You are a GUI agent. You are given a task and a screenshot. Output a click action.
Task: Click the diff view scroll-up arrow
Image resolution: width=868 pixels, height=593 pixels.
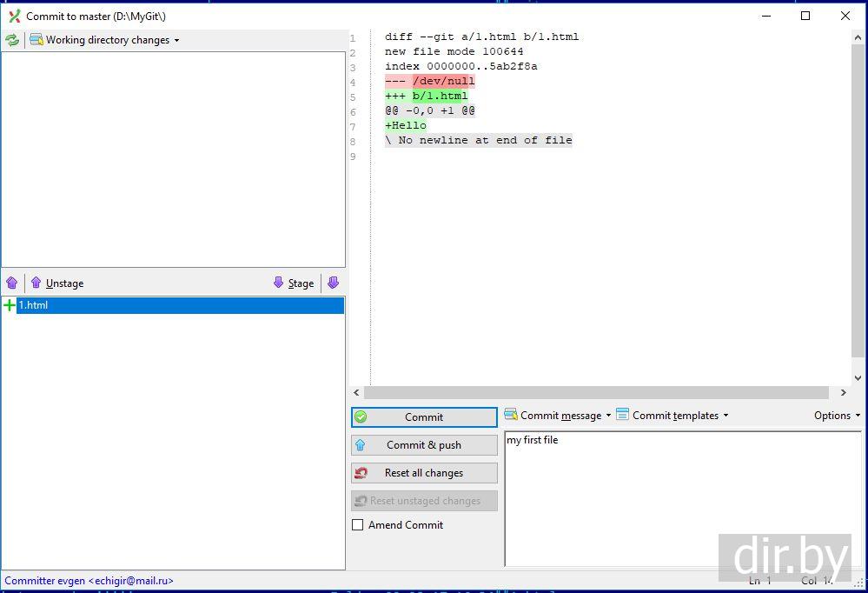pyautogui.click(x=858, y=37)
